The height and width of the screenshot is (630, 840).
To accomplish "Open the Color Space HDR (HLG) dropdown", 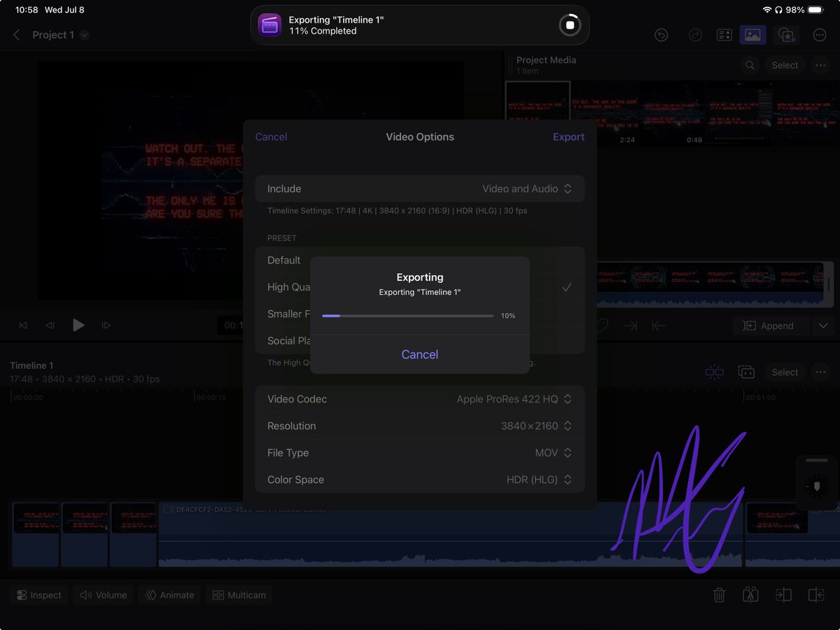I will [x=420, y=479].
